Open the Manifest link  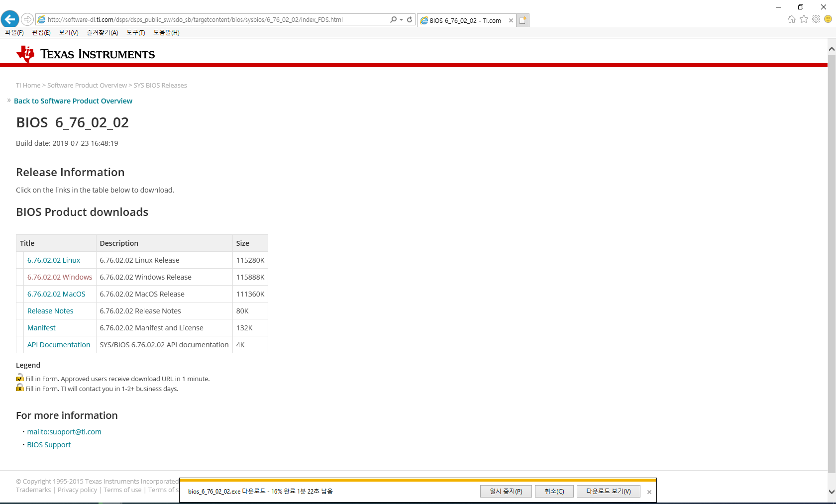[41, 328]
